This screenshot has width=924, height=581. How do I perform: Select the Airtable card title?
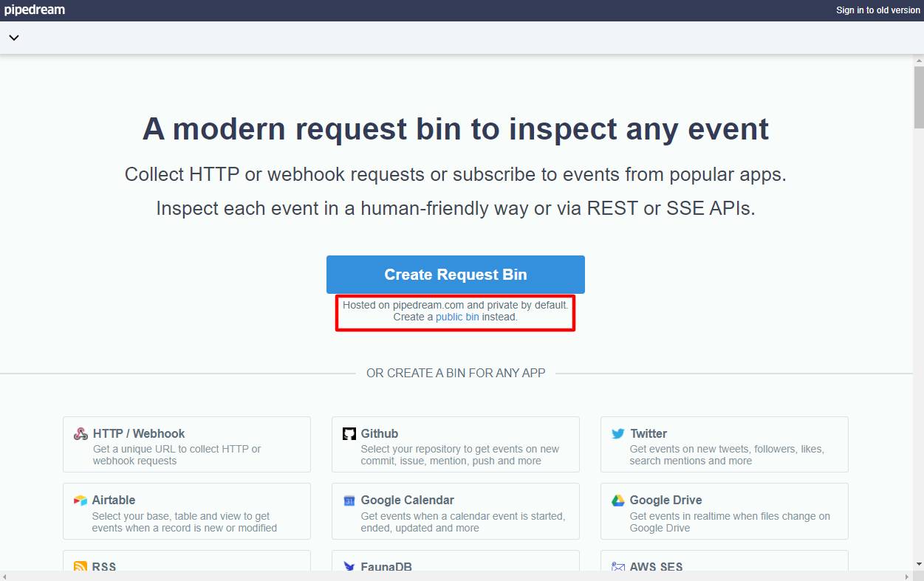[114, 500]
